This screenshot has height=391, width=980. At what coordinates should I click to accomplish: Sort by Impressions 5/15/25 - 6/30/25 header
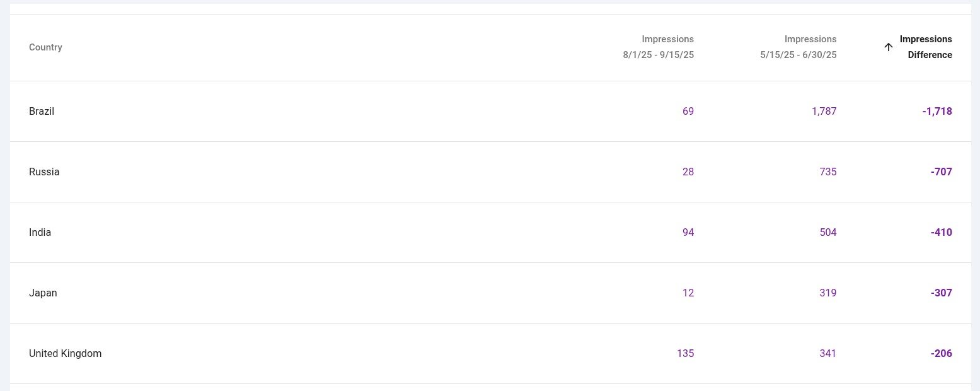click(x=798, y=47)
